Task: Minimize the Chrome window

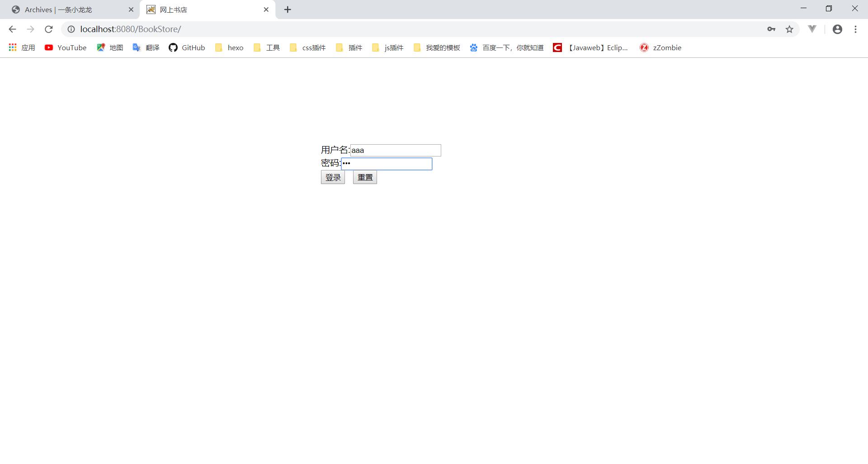Action: tap(803, 9)
